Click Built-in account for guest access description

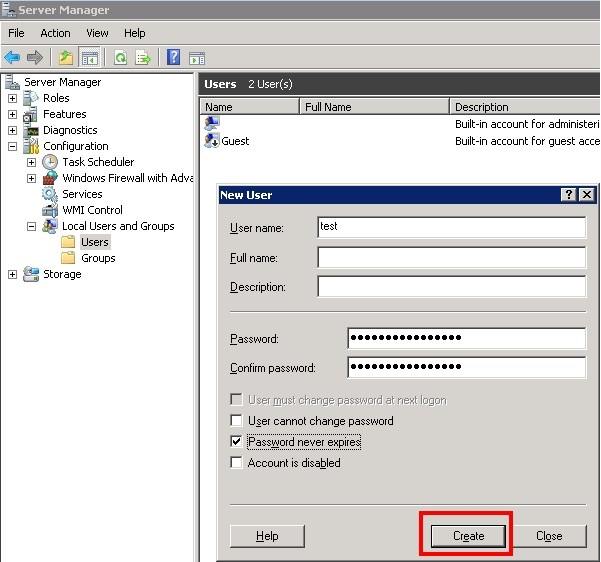527,141
